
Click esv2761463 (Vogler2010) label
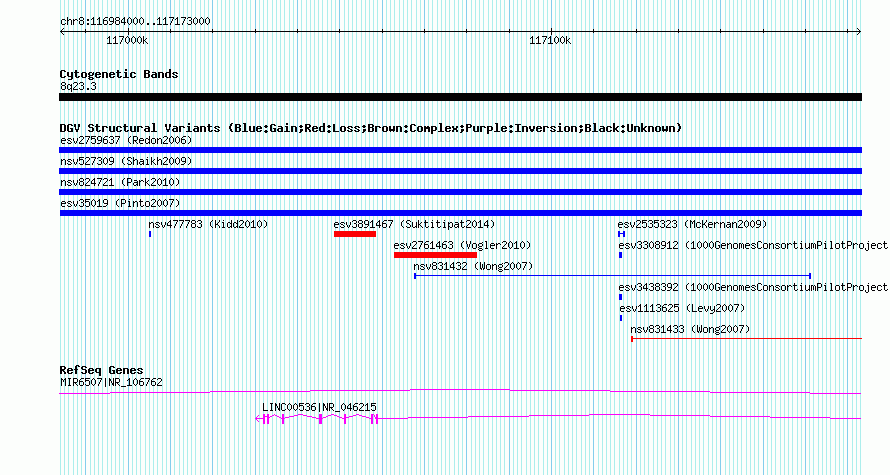coord(462,245)
